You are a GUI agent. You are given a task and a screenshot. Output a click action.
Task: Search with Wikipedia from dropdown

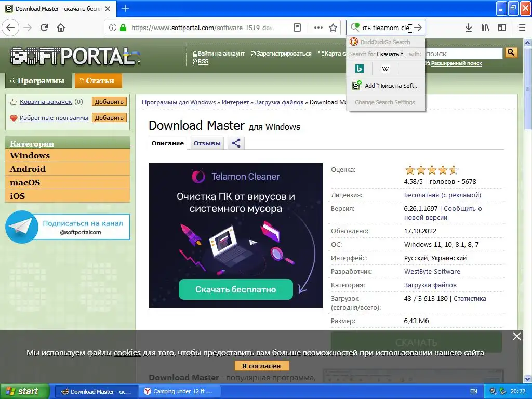[385, 69]
